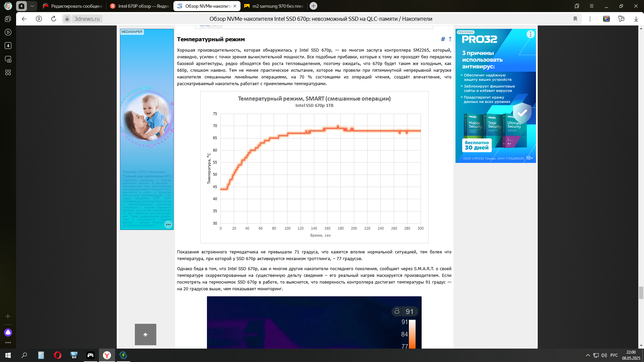644x362 pixels.
Task: Open PRO32 ad three-dot options menu
Action: click(x=530, y=34)
